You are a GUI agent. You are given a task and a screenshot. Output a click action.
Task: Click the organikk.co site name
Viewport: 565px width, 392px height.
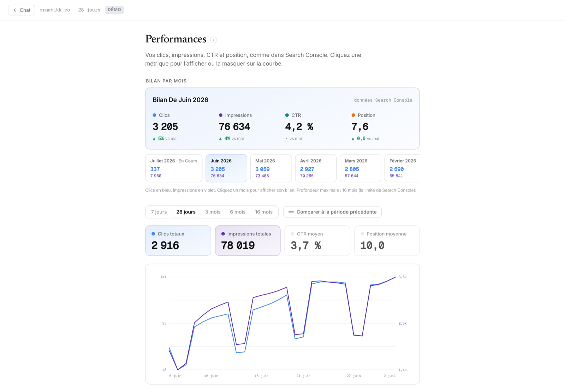coord(55,10)
